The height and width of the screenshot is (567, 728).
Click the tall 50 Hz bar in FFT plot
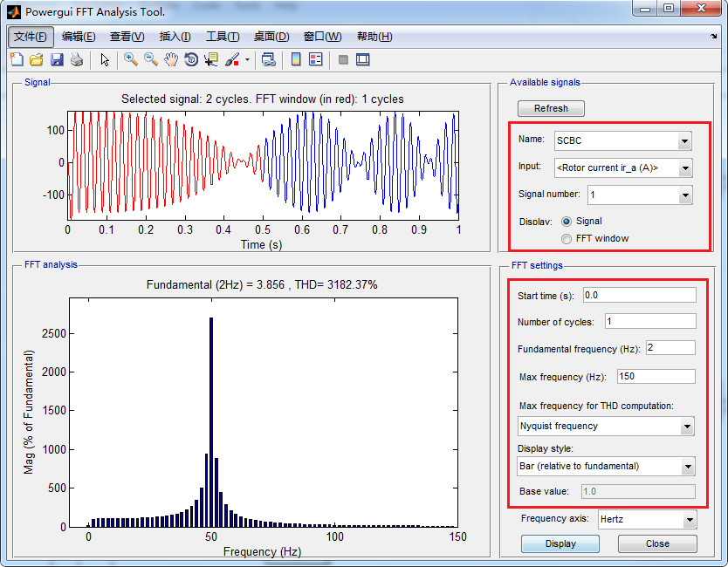click(211, 422)
